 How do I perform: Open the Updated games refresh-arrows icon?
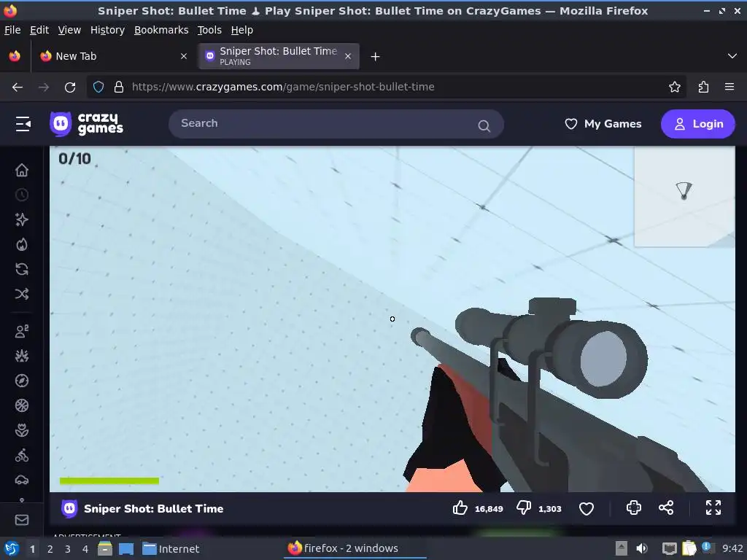(x=22, y=269)
